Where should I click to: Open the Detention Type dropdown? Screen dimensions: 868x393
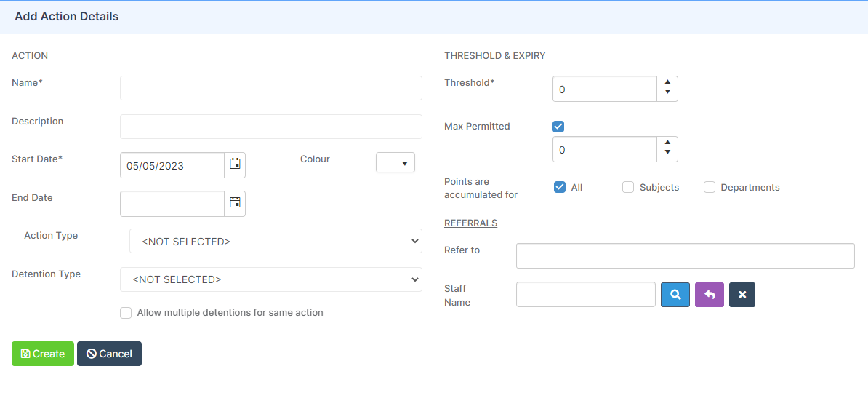click(x=271, y=279)
